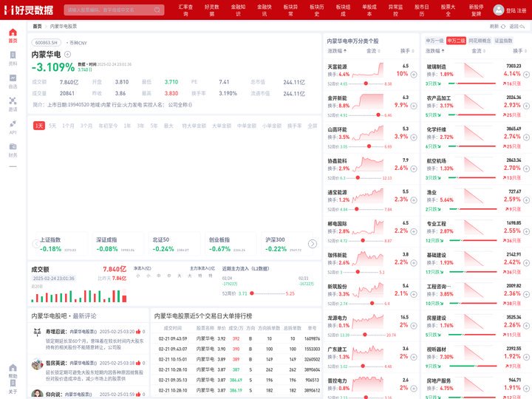Image resolution: width=532 pixels, height=399 pixels.
Task: Open the 自选 watchlist sidebar icon
Action: click(x=13, y=78)
